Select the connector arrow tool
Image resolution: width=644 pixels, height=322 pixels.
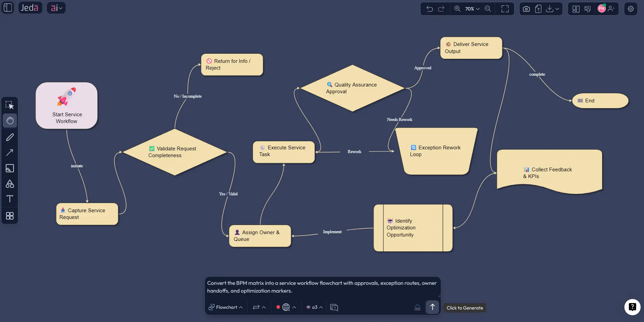pyautogui.click(x=10, y=153)
